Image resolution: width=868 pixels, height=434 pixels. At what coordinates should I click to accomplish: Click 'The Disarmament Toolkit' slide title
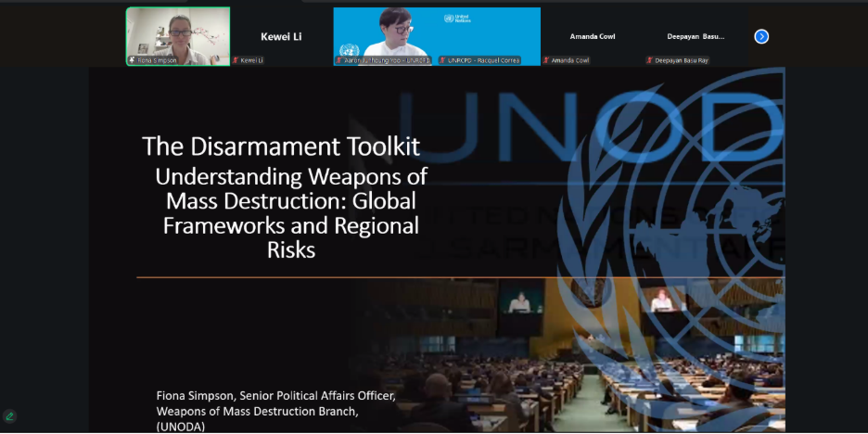(x=281, y=146)
